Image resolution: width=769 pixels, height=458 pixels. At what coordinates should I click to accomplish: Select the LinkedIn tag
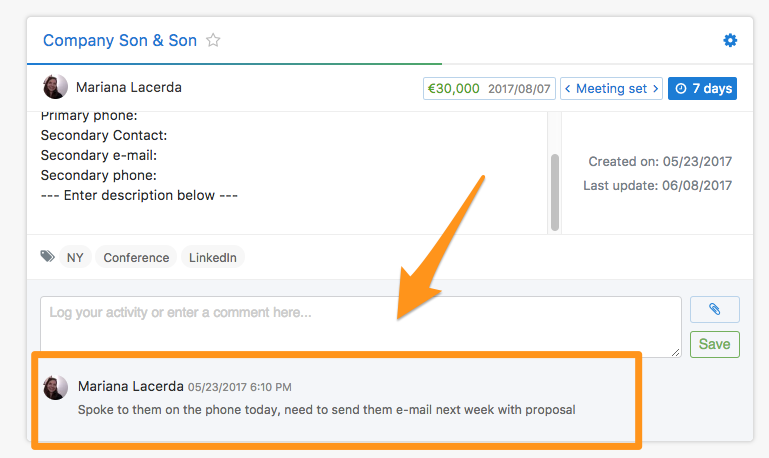point(213,257)
